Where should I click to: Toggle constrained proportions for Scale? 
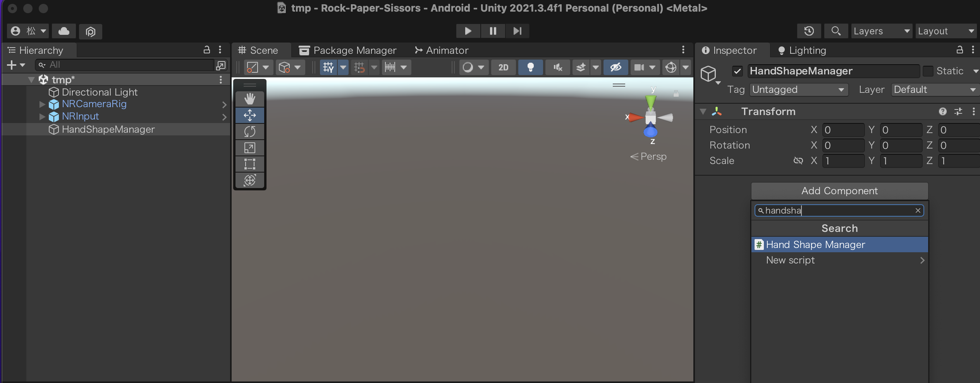[798, 161]
